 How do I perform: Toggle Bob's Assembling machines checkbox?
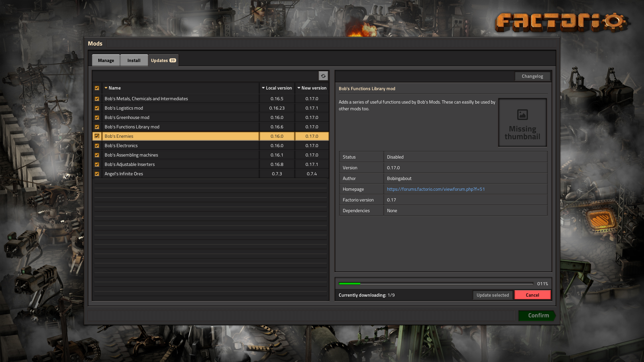click(97, 155)
